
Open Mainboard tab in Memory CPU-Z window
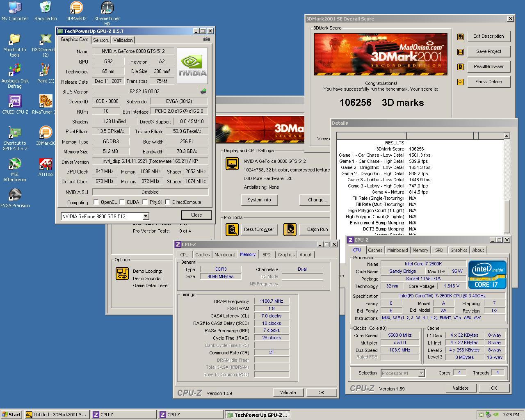tap(225, 255)
